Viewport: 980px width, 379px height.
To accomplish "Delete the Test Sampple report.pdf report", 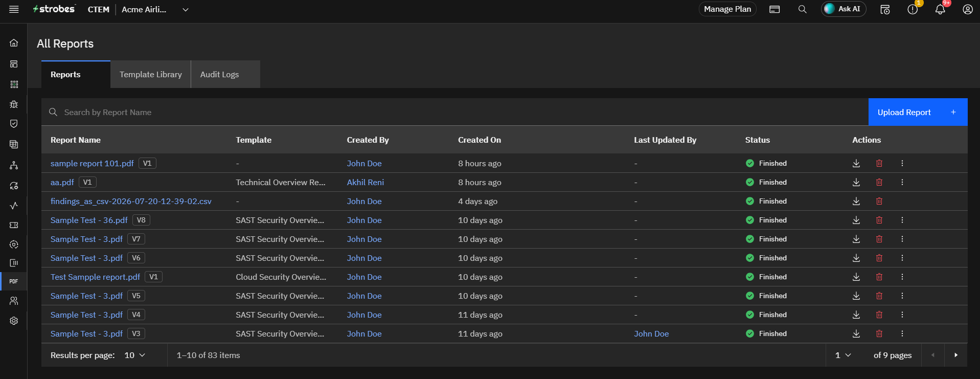I will pyautogui.click(x=879, y=277).
